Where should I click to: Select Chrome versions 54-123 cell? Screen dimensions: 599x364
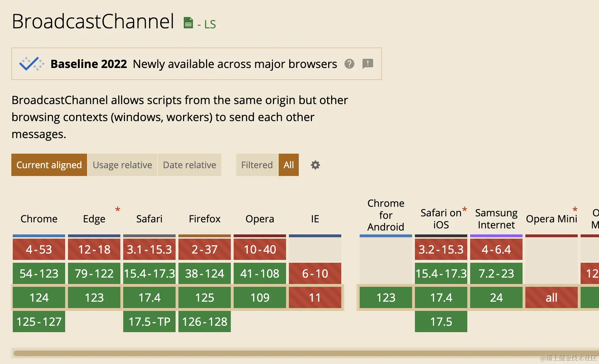point(39,273)
